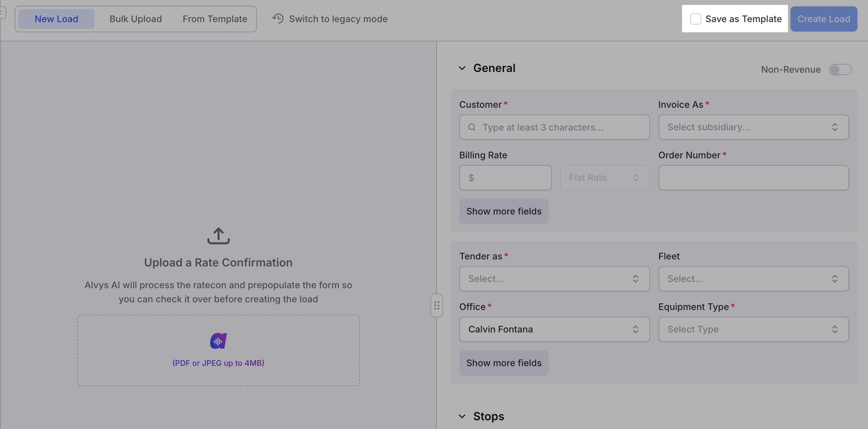Click the upload arrow icon
868x429 pixels.
[218, 236]
